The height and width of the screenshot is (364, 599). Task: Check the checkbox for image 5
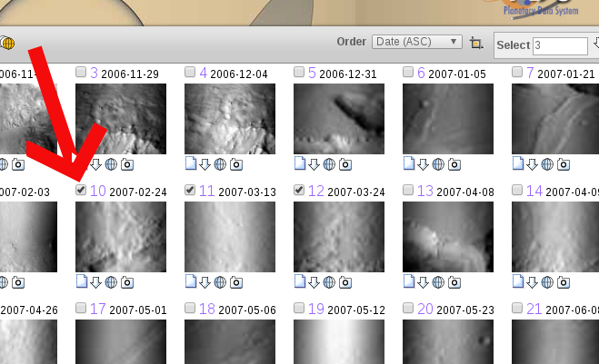[x=299, y=72]
